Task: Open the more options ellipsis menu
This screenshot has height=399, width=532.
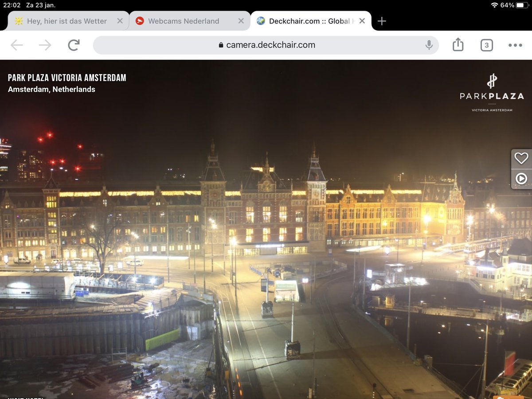Action: coord(515,45)
